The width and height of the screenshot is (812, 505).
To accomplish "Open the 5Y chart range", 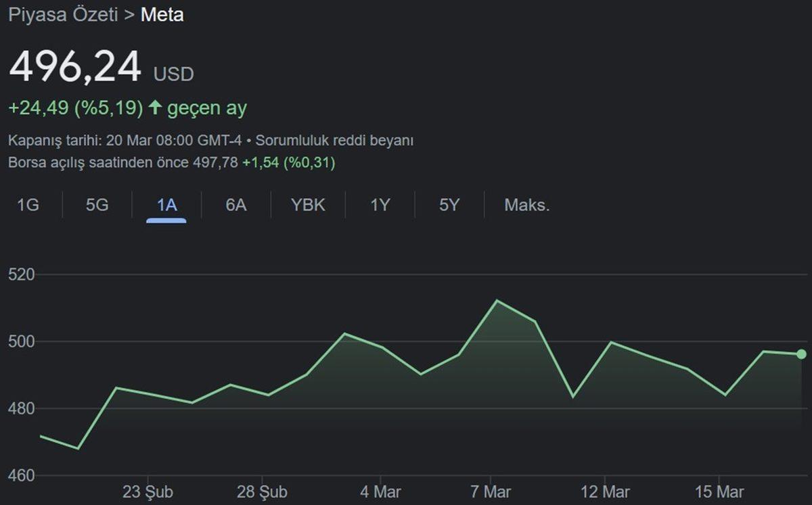I will (449, 206).
